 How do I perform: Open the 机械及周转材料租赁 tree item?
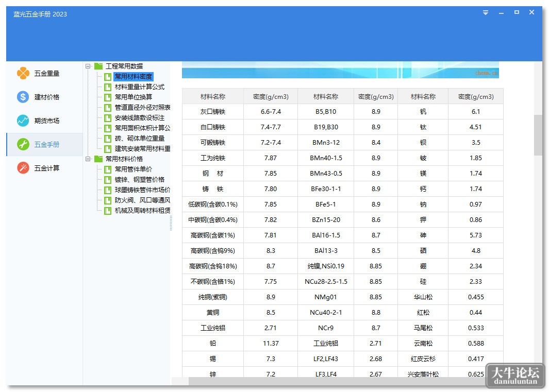[x=142, y=211]
